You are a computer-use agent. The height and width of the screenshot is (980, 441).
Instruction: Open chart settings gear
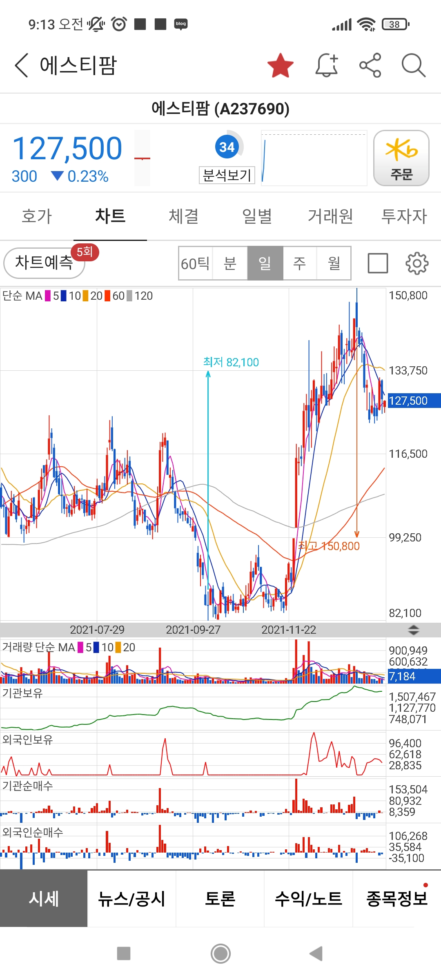click(x=417, y=263)
